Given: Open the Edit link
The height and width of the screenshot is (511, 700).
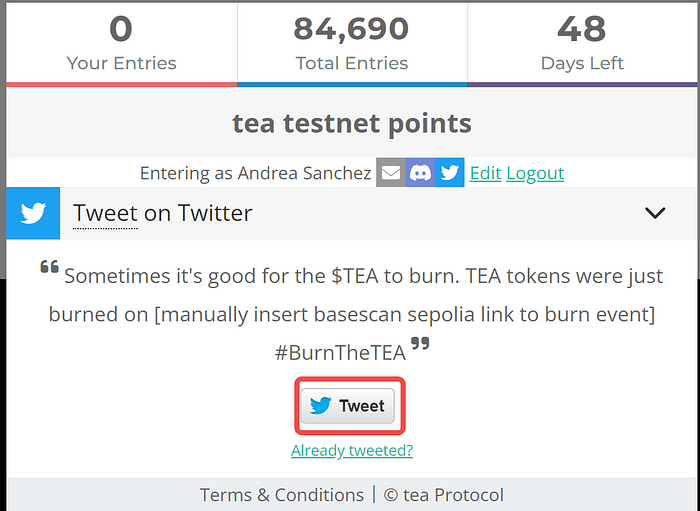Looking at the screenshot, I should point(485,173).
